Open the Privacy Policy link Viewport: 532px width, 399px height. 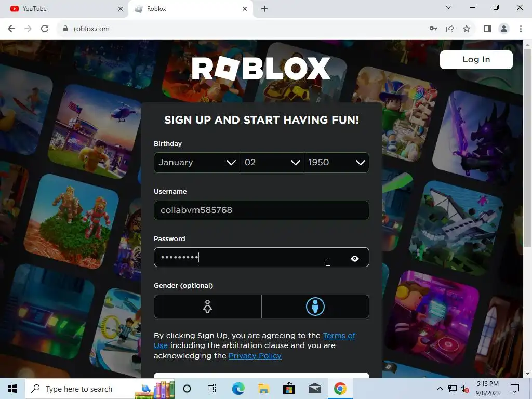pyautogui.click(x=255, y=356)
